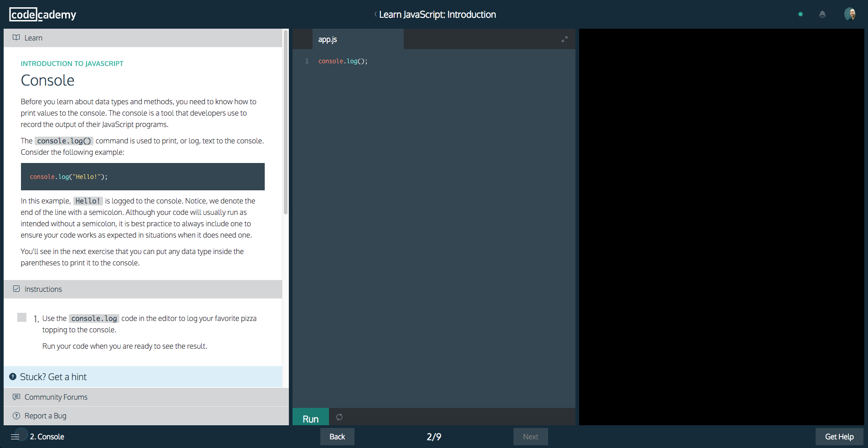This screenshot has width=868, height=448.
Task: Click the Report a Bug icon
Action: [16, 416]
